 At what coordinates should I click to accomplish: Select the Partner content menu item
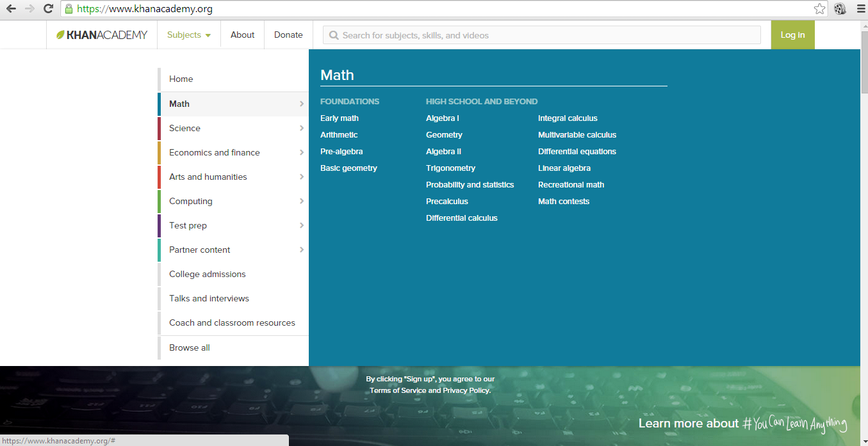(x=233, y=250)
